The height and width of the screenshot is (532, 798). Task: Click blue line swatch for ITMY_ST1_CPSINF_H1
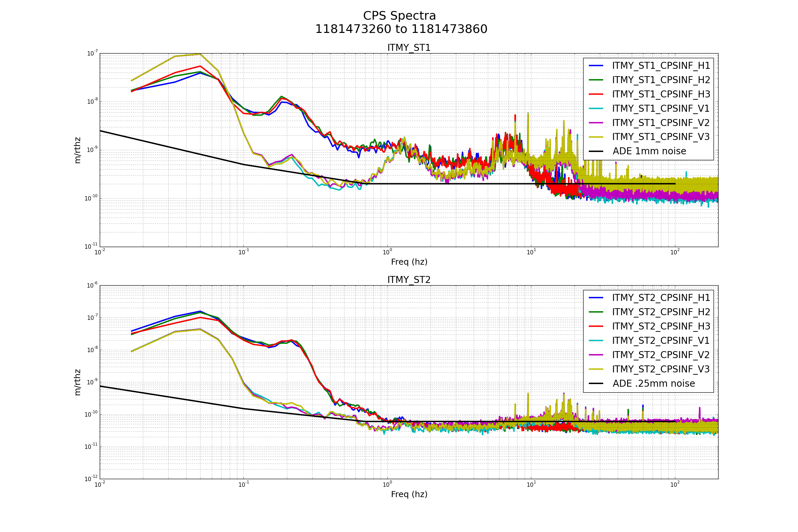pyautogui.click(x=596, y=66)
